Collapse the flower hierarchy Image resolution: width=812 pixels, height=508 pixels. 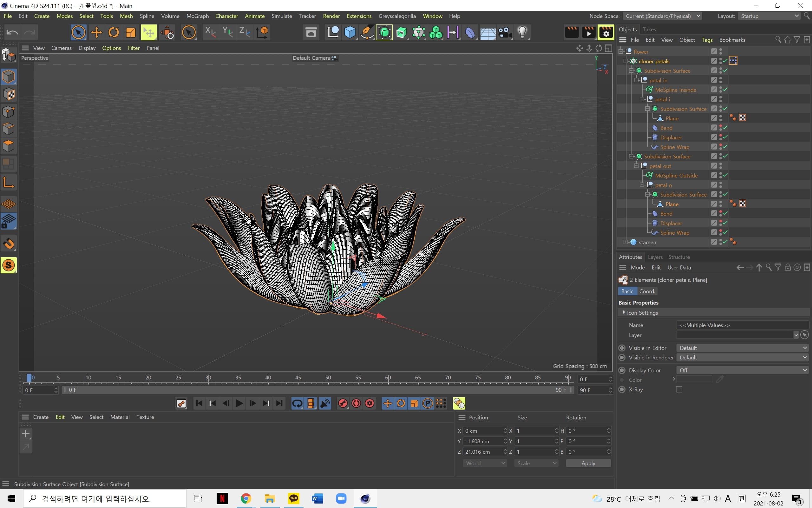[x=621, y=51]
